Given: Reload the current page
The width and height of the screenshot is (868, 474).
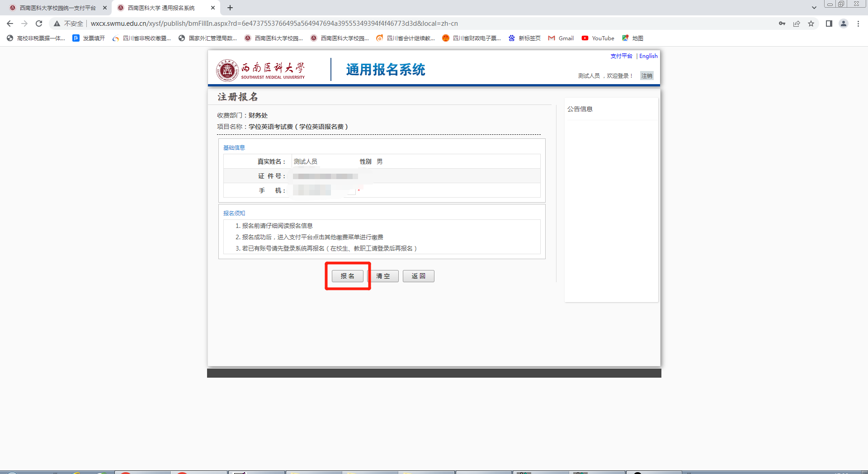Looking at the screenshot, I should 39,24.
